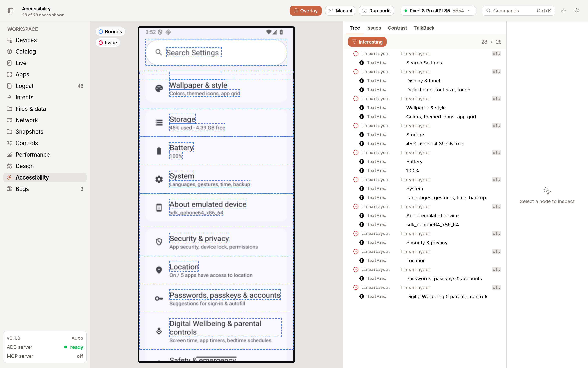Tap the search magnifier icon in device screen

pyautogui.click(x=159, y=52)
